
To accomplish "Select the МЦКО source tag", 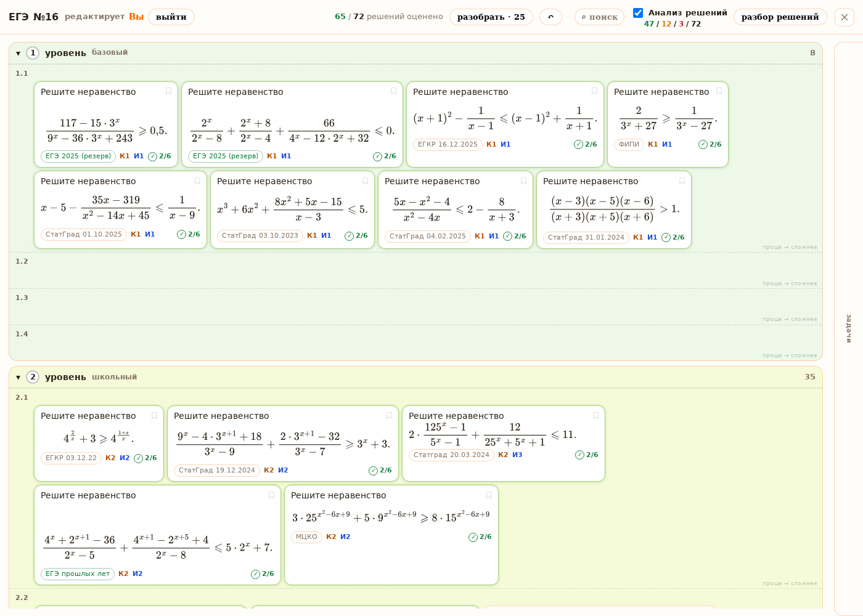I will tap(306, 537).
